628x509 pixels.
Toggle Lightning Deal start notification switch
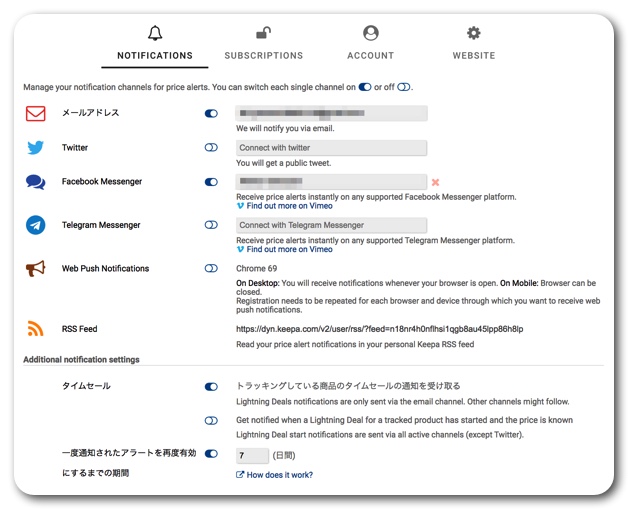[x=211, y=421]
